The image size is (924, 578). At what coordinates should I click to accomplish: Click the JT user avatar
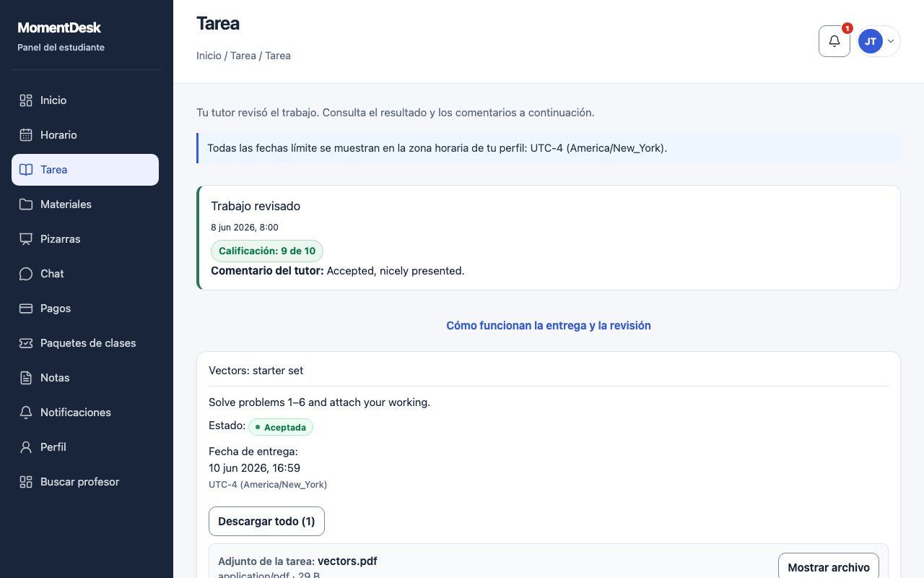[871, 41]
